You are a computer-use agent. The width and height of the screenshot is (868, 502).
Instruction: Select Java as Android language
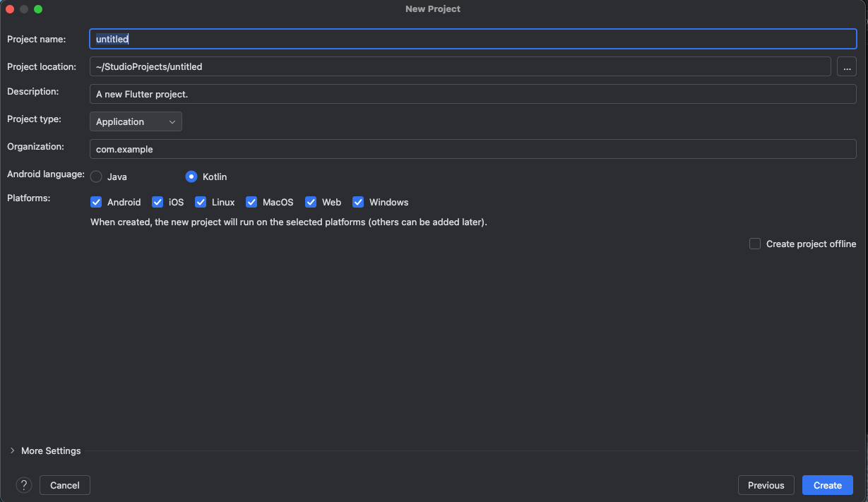point(96,177)
